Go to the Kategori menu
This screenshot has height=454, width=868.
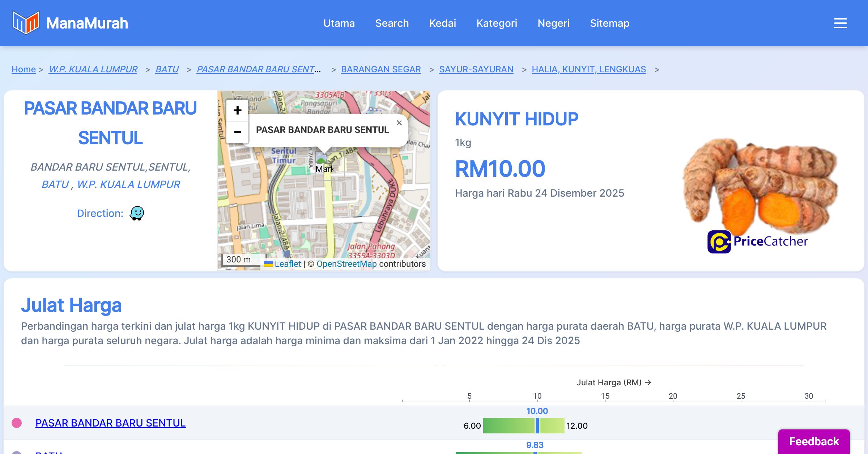point(497,23)
